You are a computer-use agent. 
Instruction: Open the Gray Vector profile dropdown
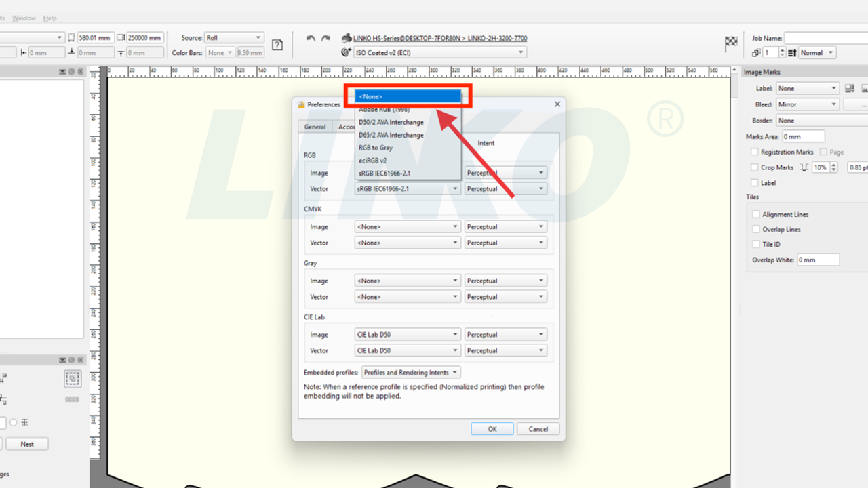coord(408,297)
